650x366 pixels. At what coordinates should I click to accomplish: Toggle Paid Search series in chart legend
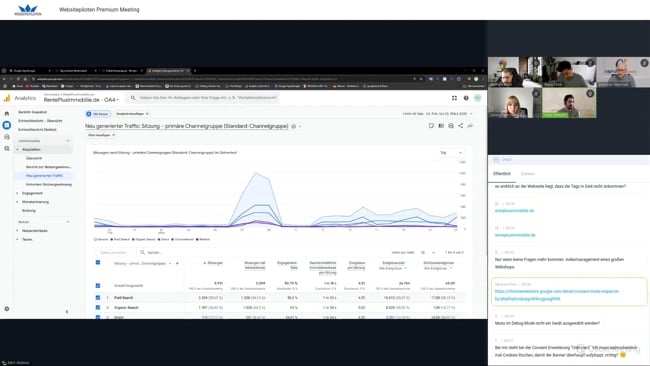pos(120,240)
